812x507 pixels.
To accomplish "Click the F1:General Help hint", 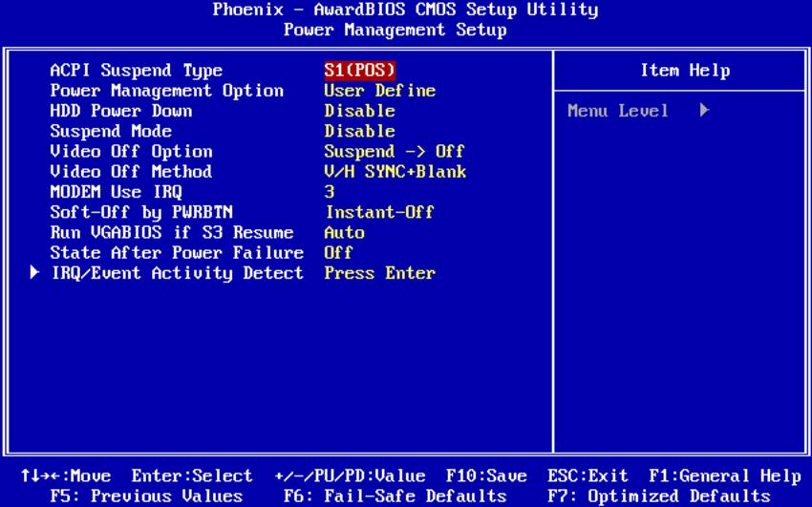I will 725,475.
